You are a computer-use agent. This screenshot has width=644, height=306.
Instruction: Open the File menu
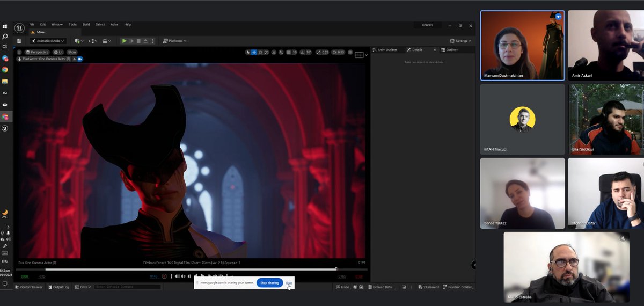click(32, 24)
